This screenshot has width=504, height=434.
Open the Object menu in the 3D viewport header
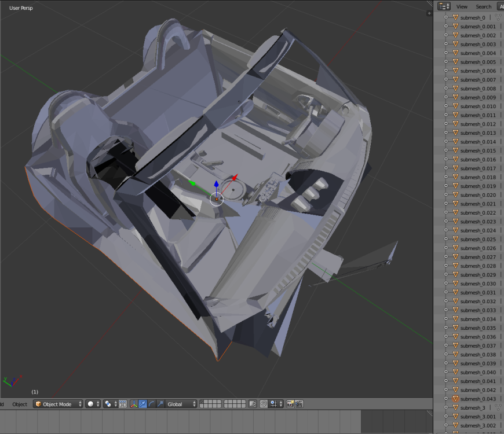tap(19, 404)
